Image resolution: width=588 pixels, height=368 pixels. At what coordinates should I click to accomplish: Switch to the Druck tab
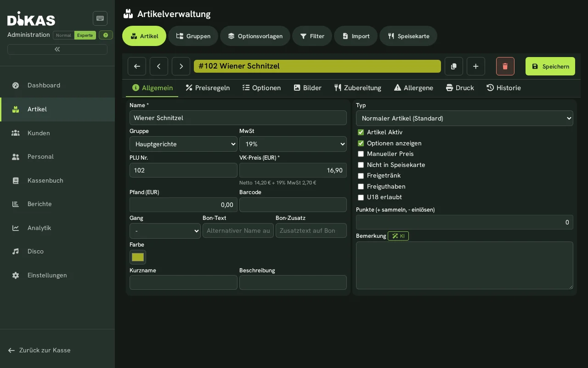pos(460,88)
